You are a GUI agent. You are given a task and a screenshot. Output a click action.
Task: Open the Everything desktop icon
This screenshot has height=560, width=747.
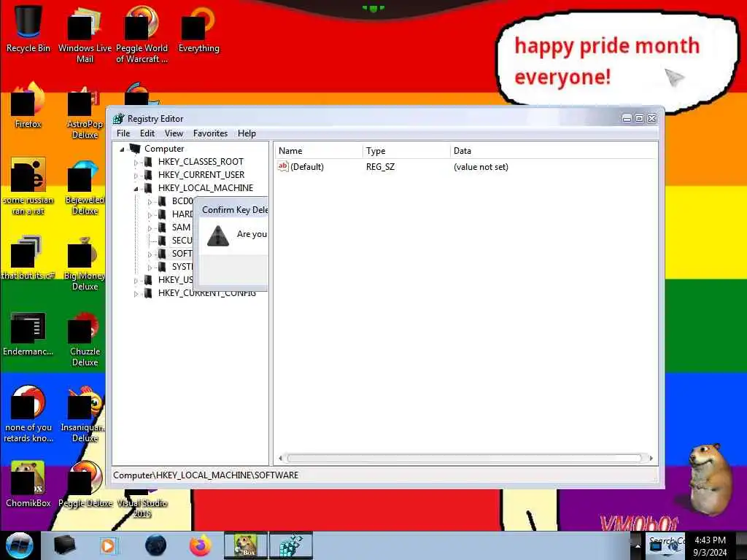pos(198,28)
